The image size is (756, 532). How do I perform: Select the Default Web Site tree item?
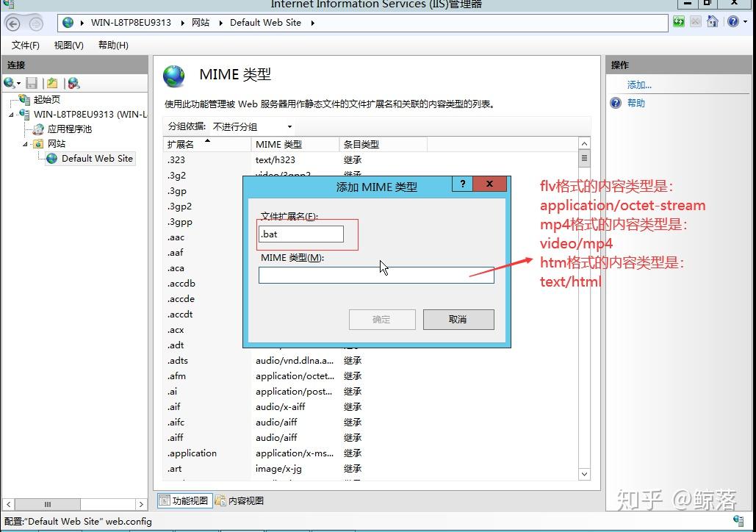(x=96, y=158)
